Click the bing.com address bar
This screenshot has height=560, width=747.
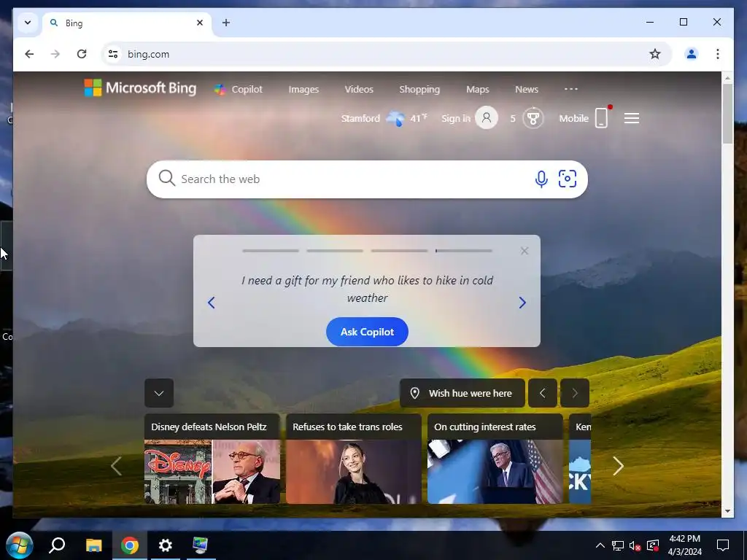(x=386, y=54)
